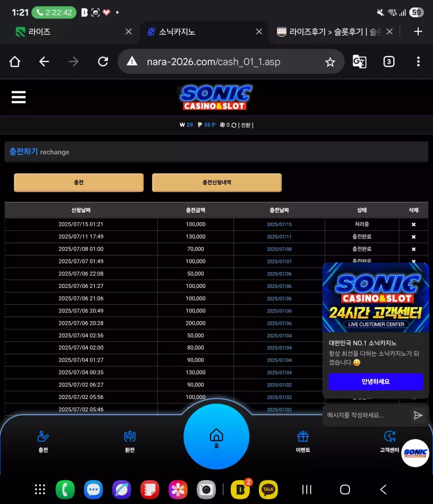Click the 24시간 고객센터 banner image
433x504 pixels.
click(375, 298)
